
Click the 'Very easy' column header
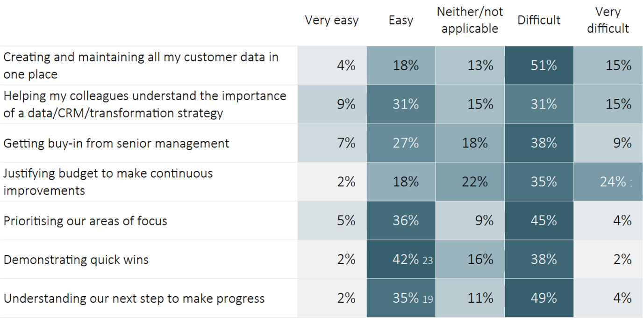(332, 21)
